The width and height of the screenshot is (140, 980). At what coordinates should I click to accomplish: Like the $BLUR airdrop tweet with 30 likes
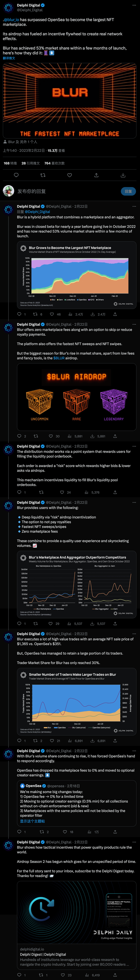tap(51, 436)
